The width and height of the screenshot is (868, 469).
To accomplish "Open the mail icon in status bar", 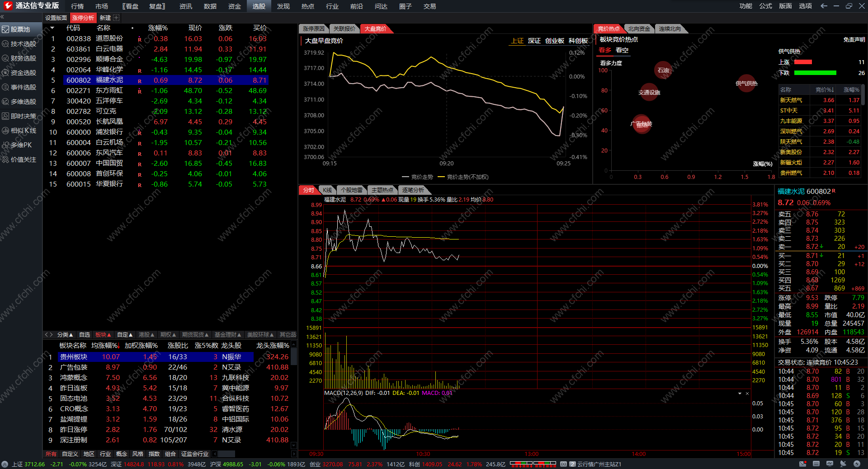I will [x=802, y=464].
